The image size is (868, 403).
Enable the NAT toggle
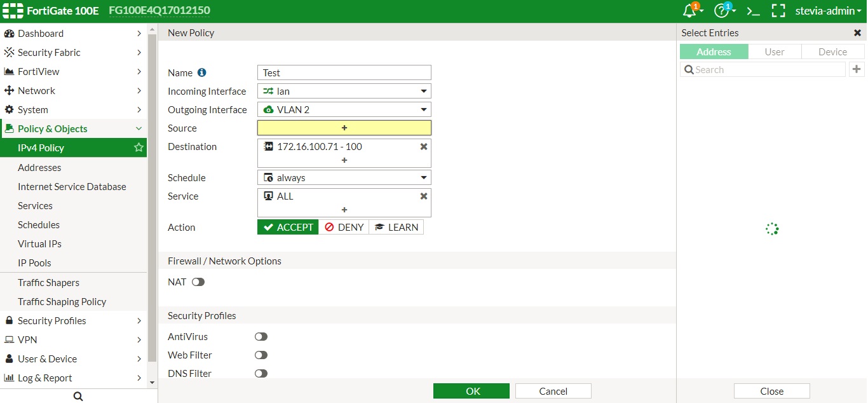click(x=198, y=282)
